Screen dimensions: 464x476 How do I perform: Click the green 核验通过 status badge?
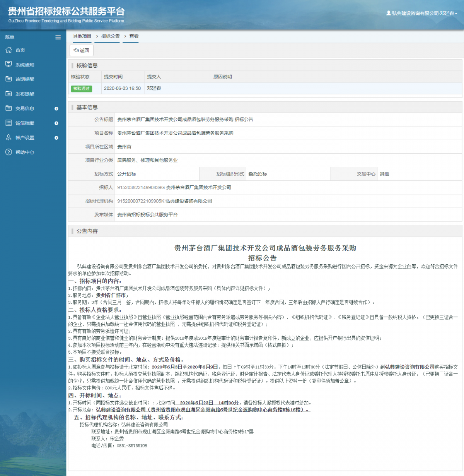tap(81, 89)
